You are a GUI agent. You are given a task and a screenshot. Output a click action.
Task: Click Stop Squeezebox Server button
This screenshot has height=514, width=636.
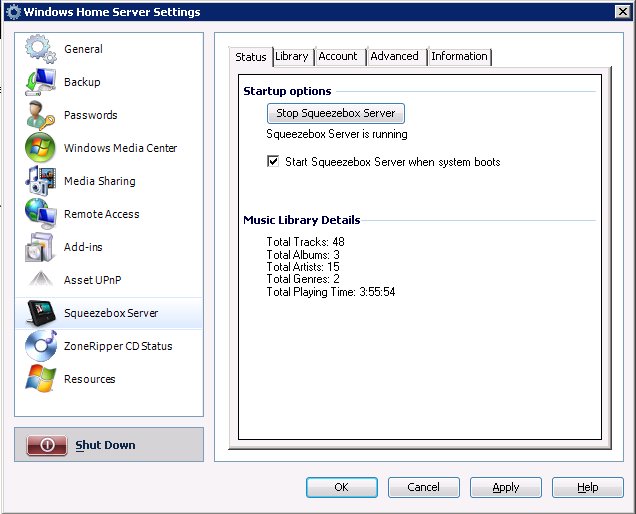pyautogui.click(x=335, y=113)
